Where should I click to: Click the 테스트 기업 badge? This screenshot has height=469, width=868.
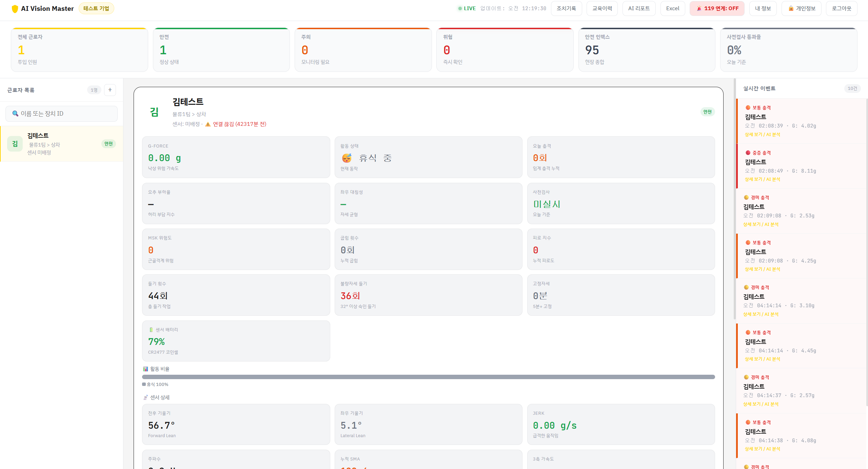[x=96, y=8]
